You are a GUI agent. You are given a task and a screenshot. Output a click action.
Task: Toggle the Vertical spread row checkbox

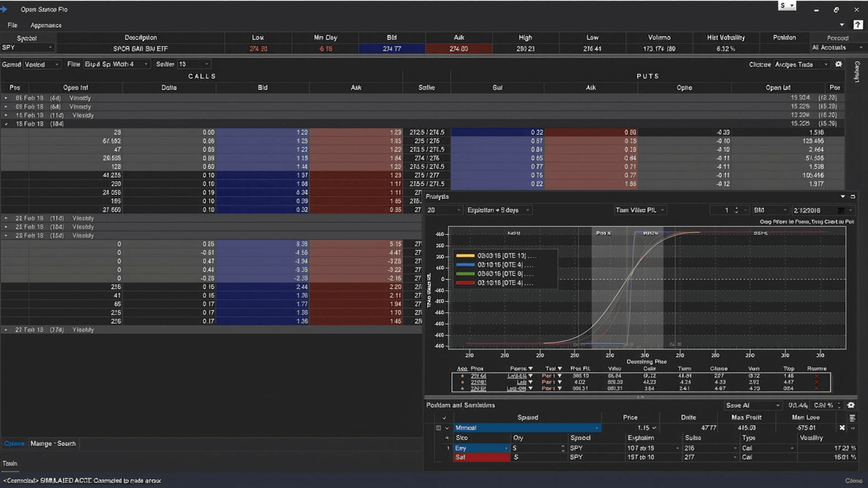438,427
